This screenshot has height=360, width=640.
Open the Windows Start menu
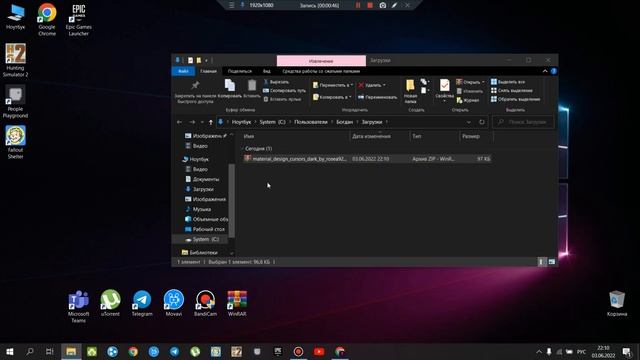9,351
